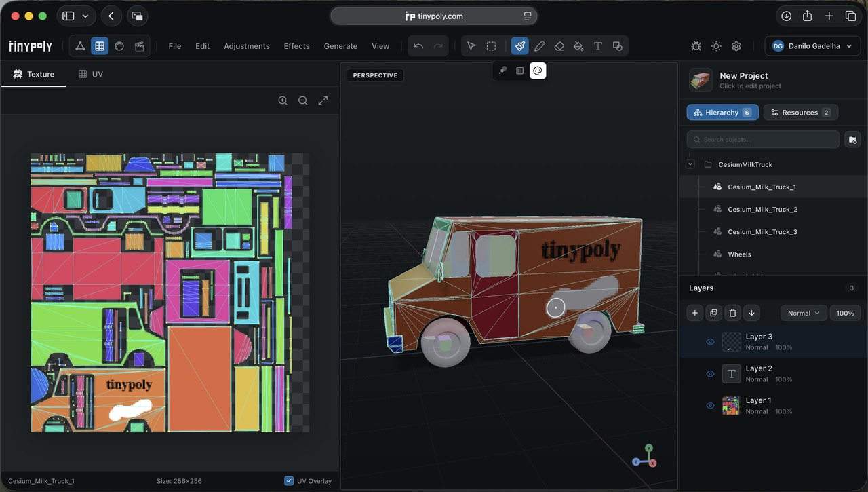Open the Normal blend mode dropdown
The image size is (868, 492).
point(804,313)
